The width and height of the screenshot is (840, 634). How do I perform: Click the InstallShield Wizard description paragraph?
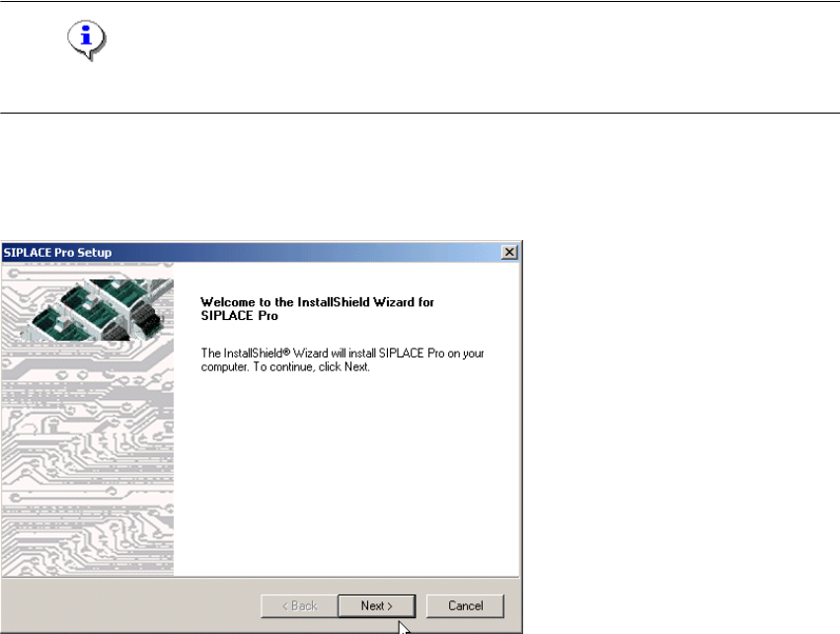coord(343,360)
